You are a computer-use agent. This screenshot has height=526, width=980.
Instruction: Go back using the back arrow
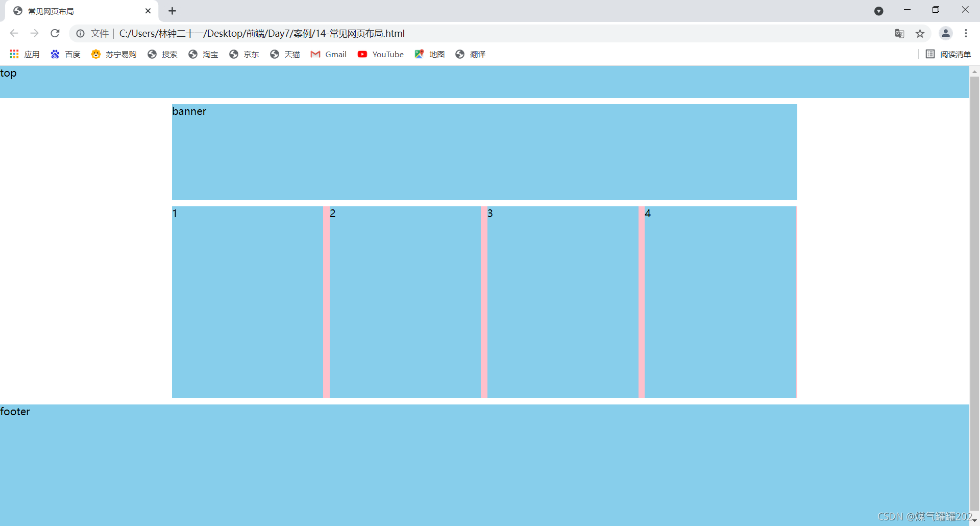coord(14,33)
